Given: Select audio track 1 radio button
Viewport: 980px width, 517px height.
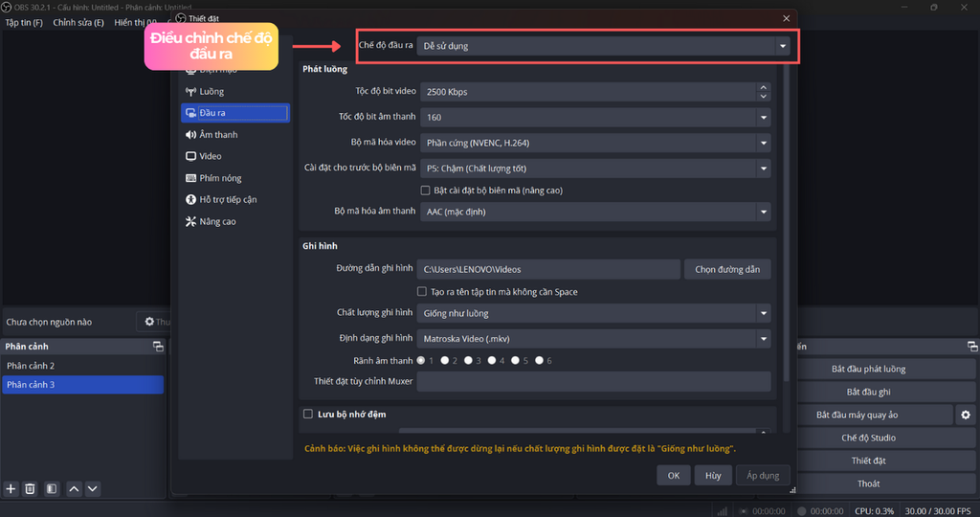Looking at the screenshot, I should click(x=421, y=360).
